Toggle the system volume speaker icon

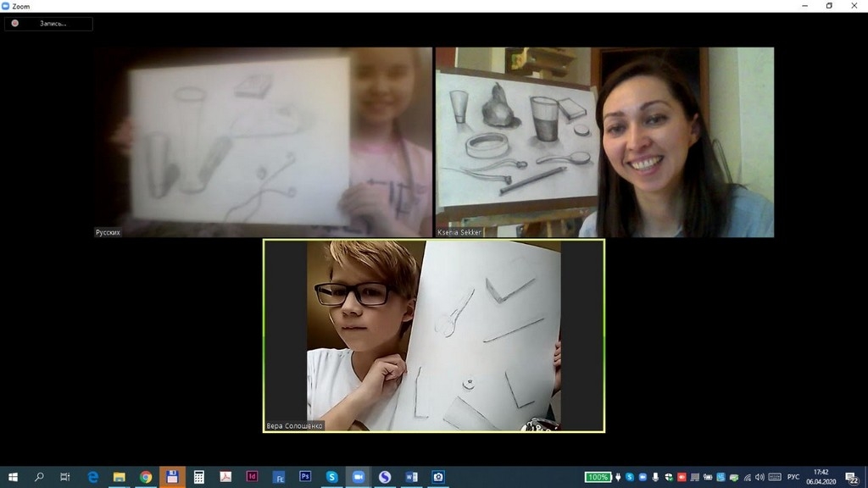(x=759, y=477)
